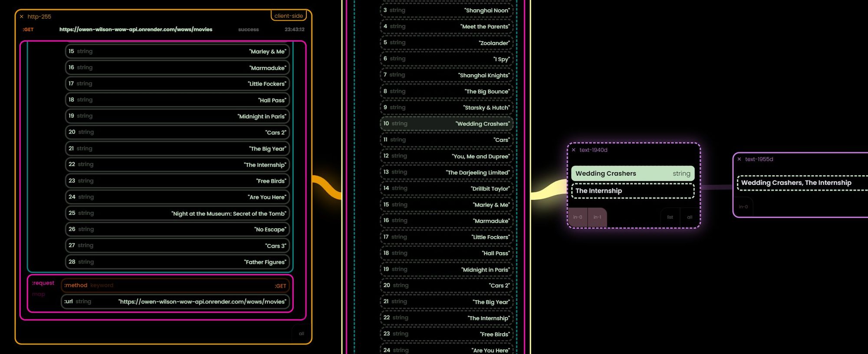Select row 15 "Marley & Me" in middle list
Image resolution: width=868 pixels, height=354 pixels.
click(447, 205)
